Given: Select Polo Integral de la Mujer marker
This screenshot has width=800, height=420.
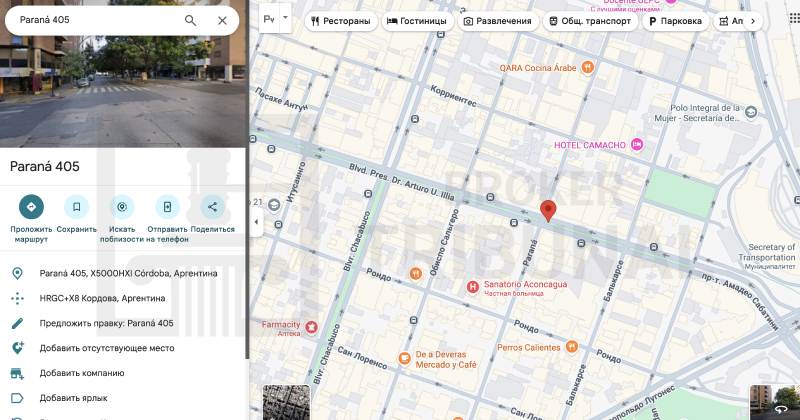Looking at the screenshot, I should tap(751, 112).
